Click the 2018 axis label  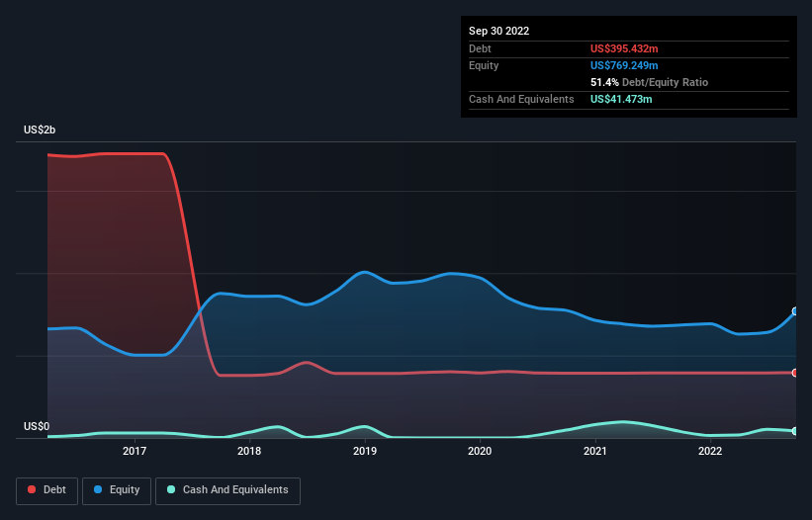tap(249, 451)
